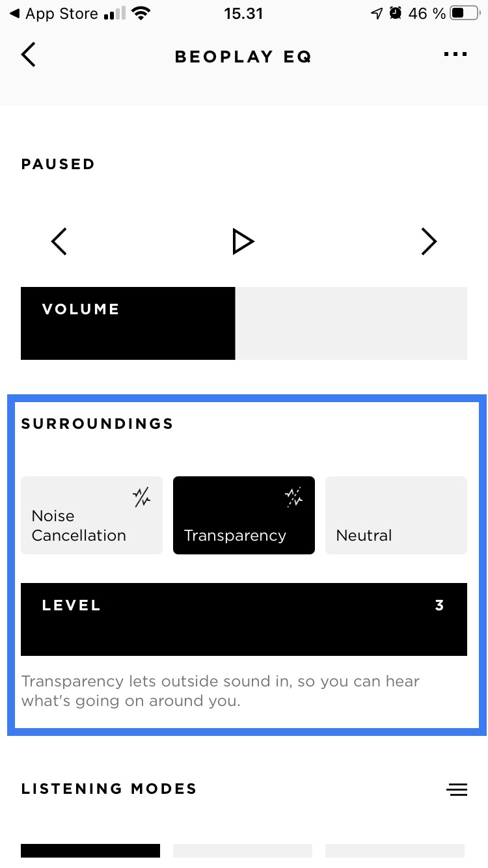Viewport: 488px width, 868px height.
Task: Select Transparency mode
Action: click(x=244, y=515)
